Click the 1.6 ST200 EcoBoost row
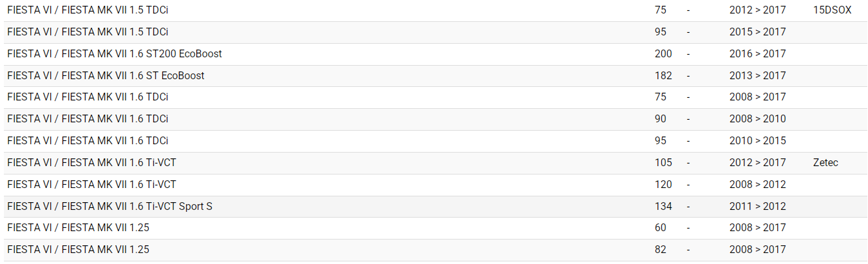868x264 pixels. click(115, 54)
